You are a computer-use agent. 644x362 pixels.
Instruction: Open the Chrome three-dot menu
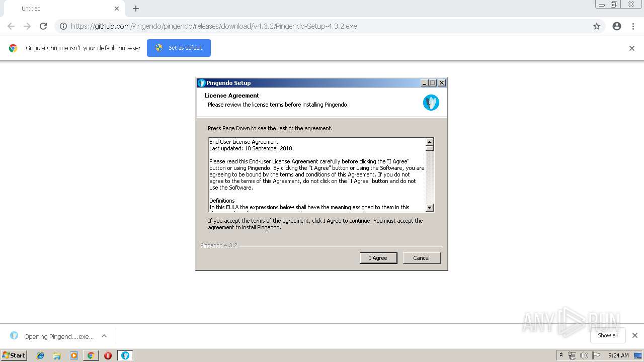tap(633, 26)
